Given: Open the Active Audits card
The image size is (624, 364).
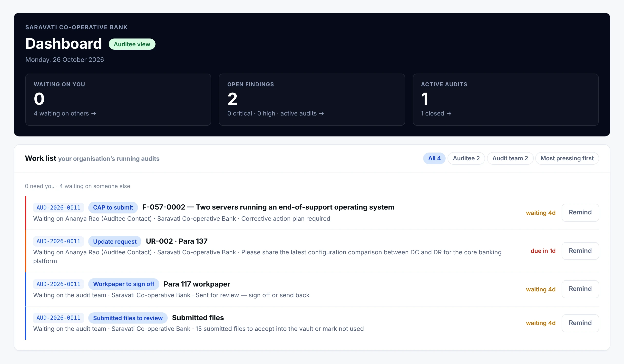Looking at the screenshot, I should pyautogui.click(x=505, y=100).
